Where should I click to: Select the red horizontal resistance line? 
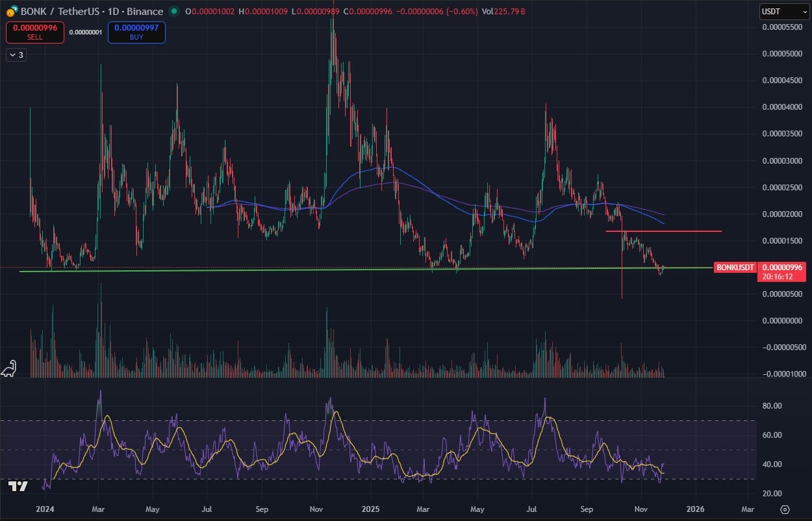[664, 231]
